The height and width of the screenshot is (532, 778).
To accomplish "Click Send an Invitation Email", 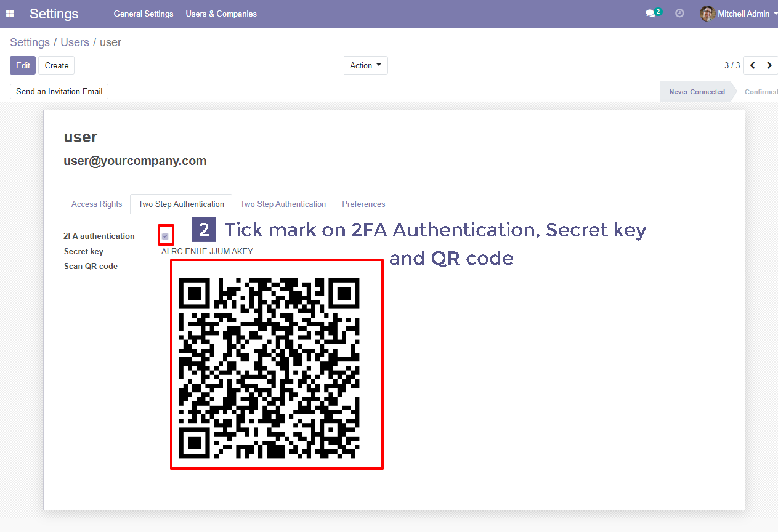I will click(x=59, y=91).
